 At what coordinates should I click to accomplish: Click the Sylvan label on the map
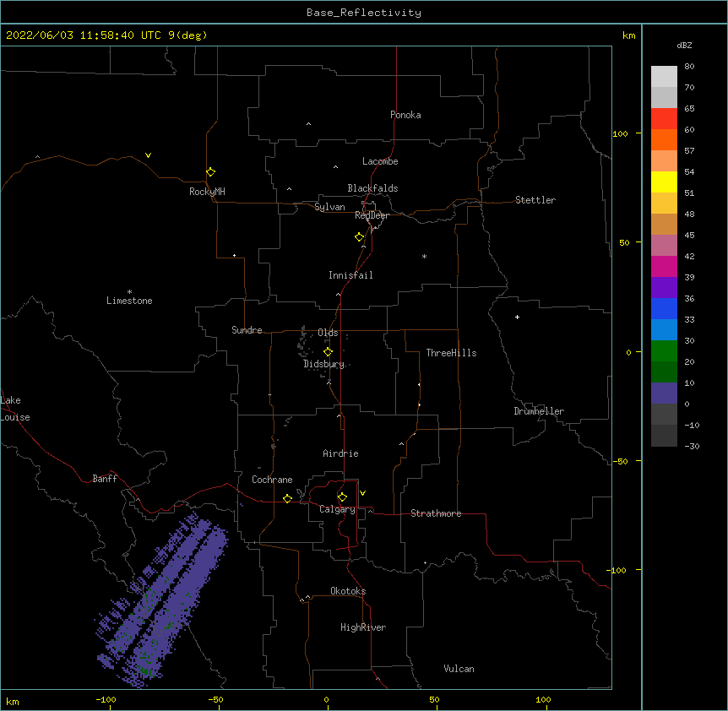(x=329, y=207)
